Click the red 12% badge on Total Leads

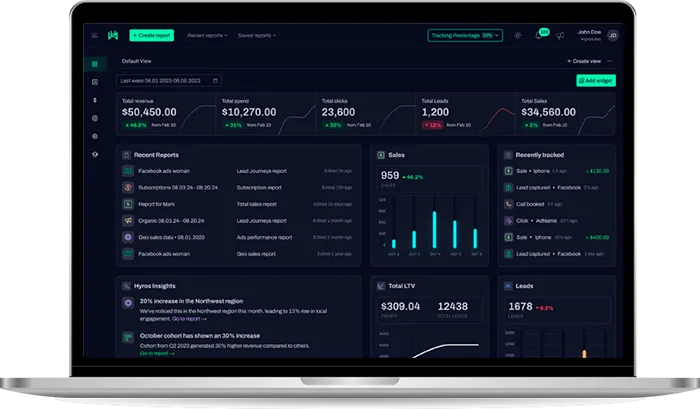click(433, 125)
